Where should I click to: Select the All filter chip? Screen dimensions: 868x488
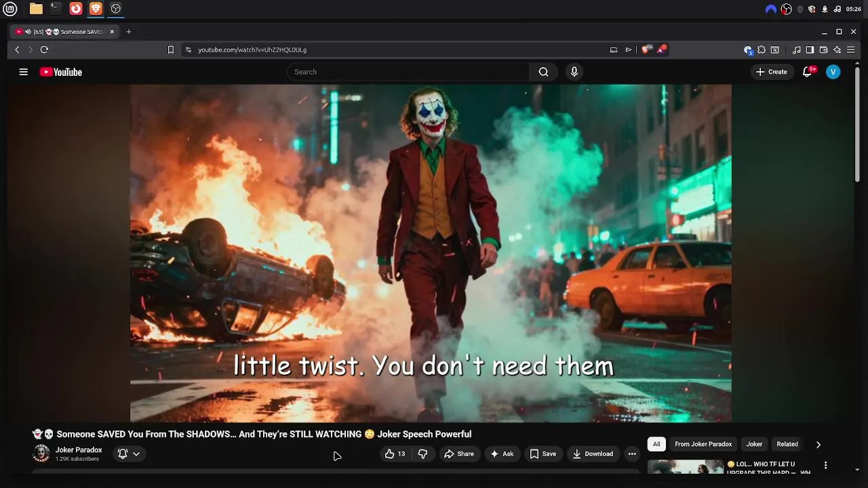tap(656, 445)
